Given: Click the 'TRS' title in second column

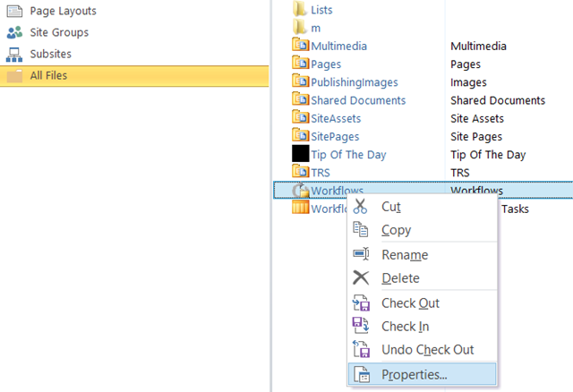Looking at the screenshot, I should [x=459, y=173].
